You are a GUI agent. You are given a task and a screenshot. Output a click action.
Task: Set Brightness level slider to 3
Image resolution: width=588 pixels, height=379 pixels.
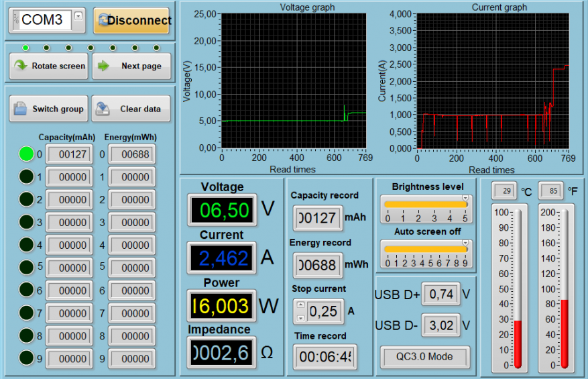434,205
